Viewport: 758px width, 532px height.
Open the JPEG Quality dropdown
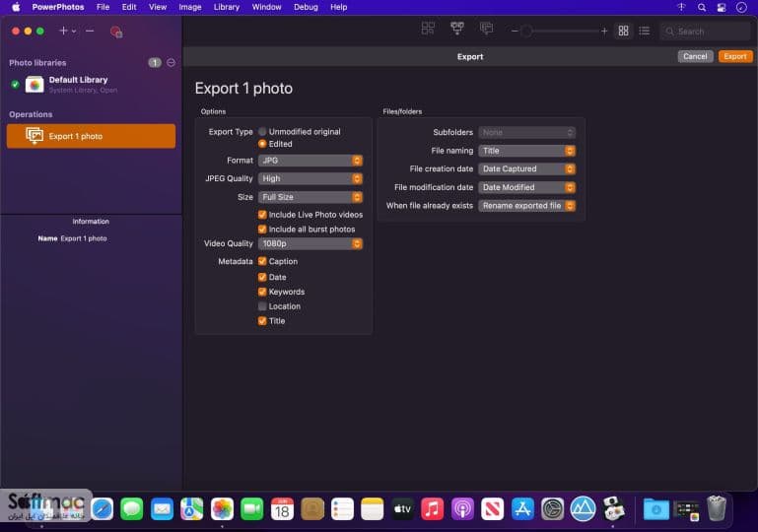310,178
